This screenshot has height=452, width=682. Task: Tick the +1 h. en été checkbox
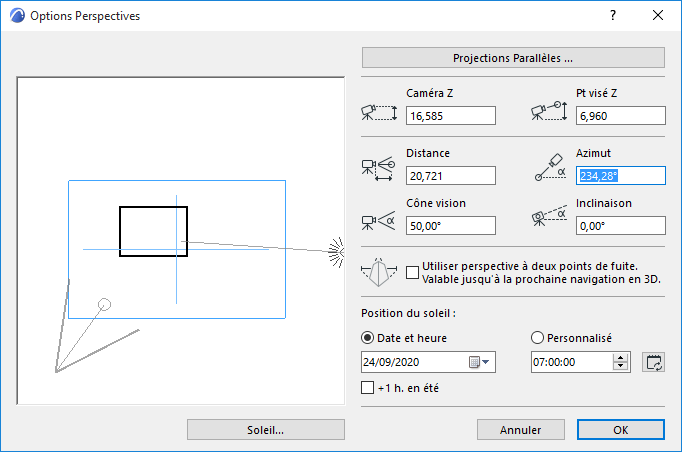(367, 387)
